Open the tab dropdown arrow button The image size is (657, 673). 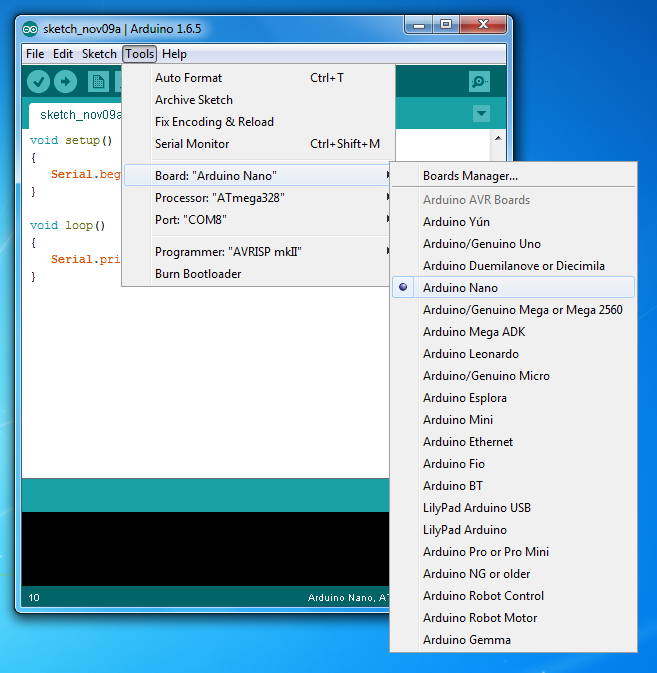pyautogui.click(x=481, y=114)
